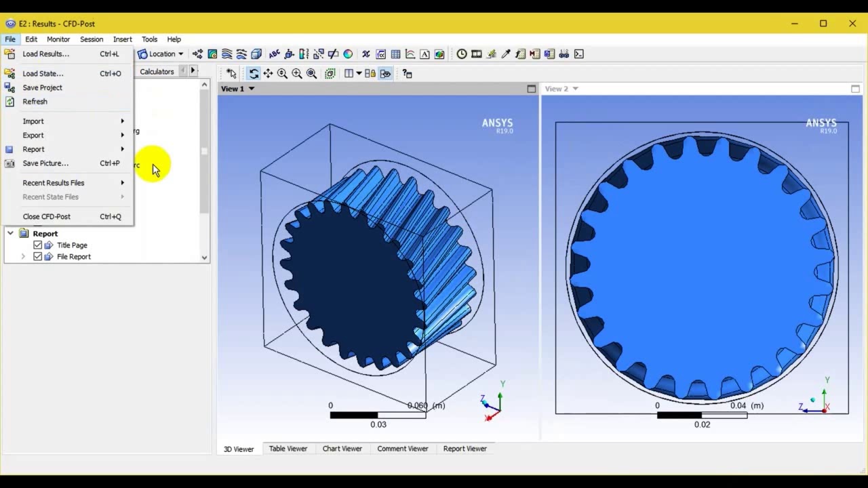868x488 pixels.
Task: Open the Edit menu
Action: click(x=31, y=39)
